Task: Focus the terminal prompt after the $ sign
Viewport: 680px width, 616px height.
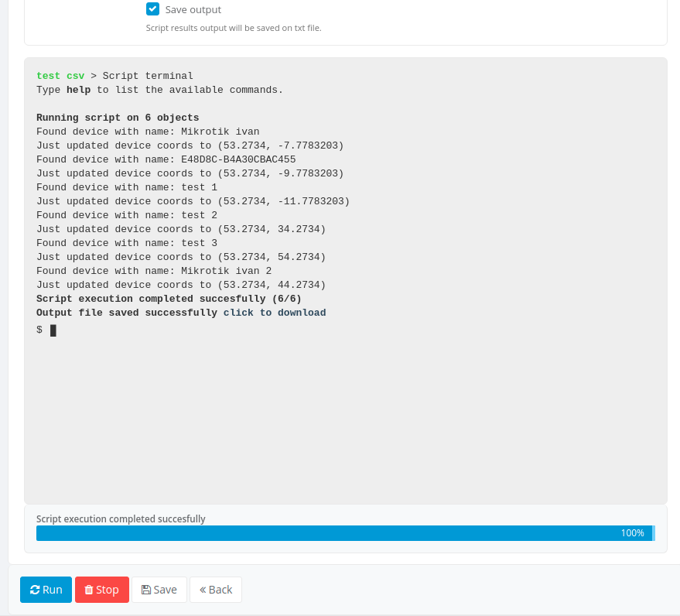Action: [x=53, y=330]
